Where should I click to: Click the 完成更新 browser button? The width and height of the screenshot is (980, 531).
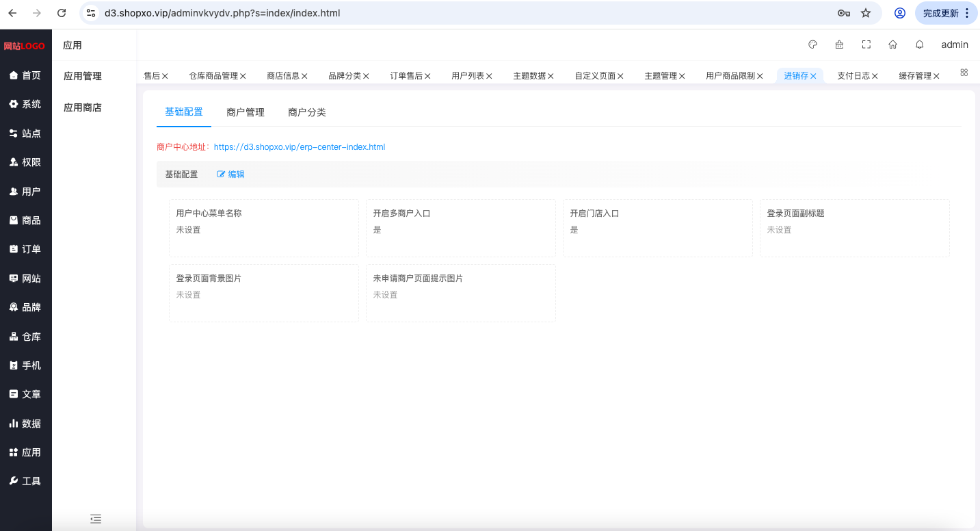coord(945,13)
